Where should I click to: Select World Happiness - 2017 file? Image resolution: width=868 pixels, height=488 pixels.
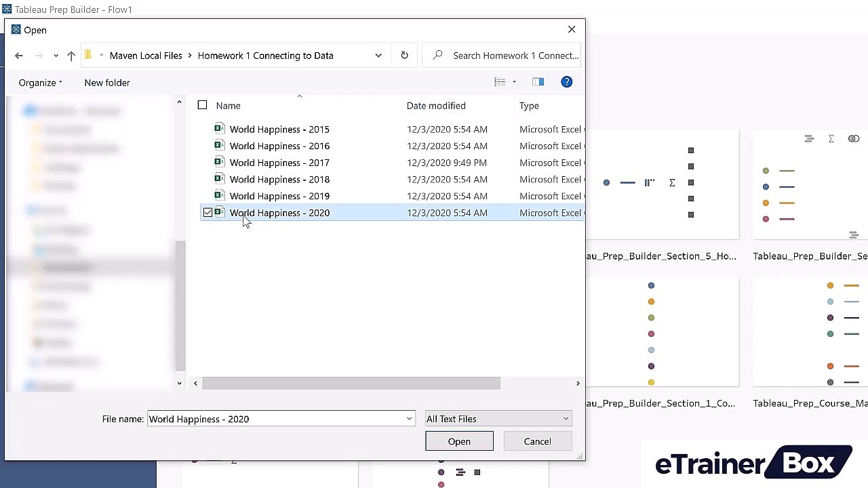[x=279, y=163]
